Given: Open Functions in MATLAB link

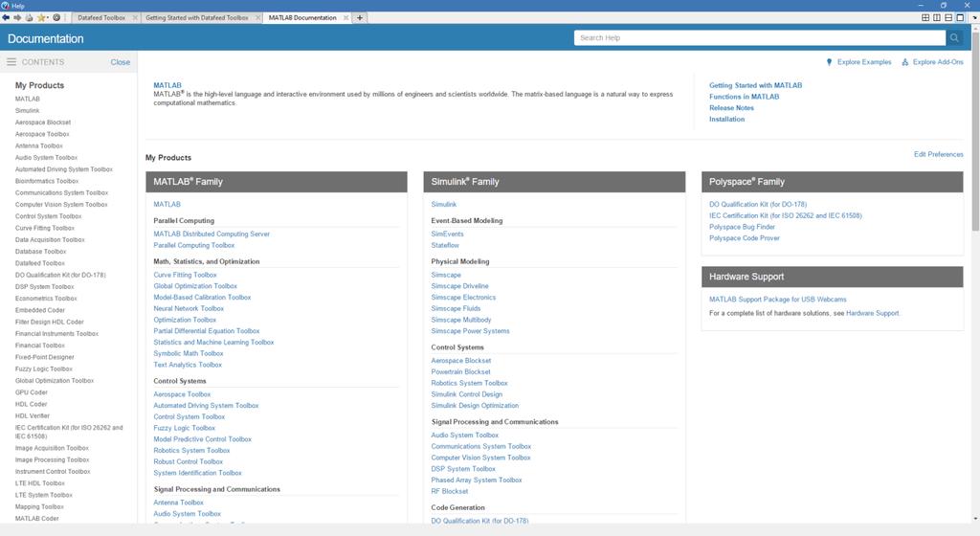Looking at the screenshot, I should point(744,97).
